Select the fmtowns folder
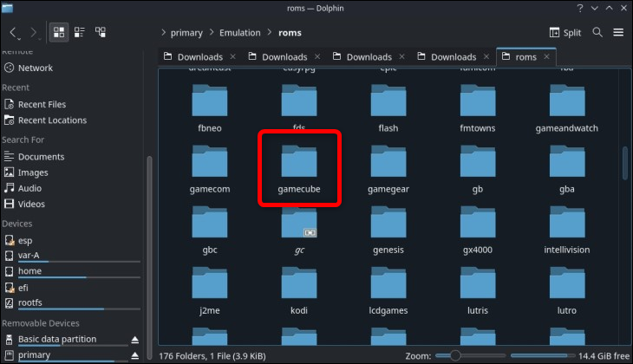Screen dimensions: 633x364 (x=478, y=108)
